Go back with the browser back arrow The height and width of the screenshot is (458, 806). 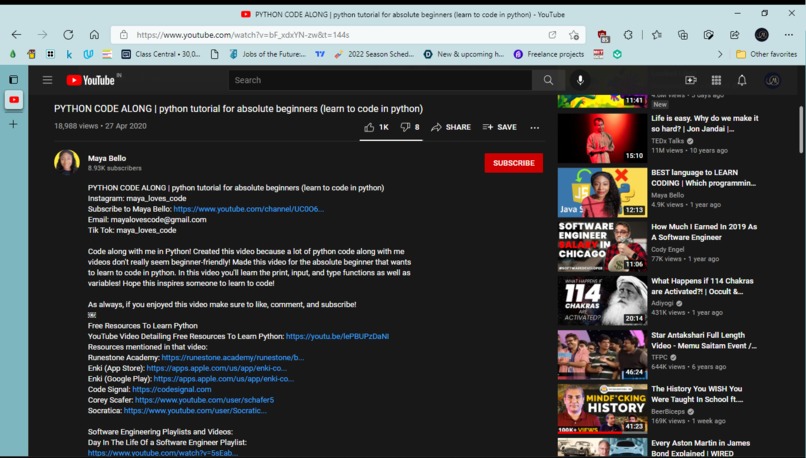point(16,35)
